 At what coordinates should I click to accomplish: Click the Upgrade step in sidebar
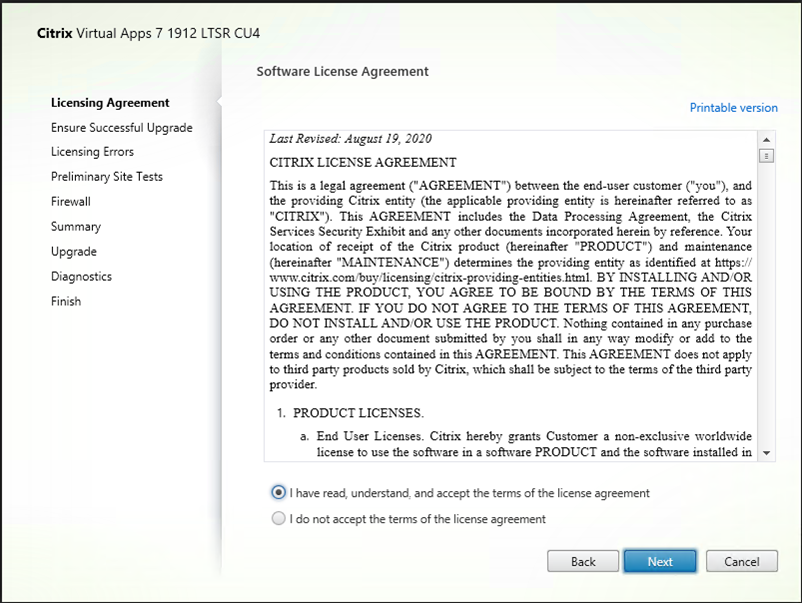tap(74, 252)
